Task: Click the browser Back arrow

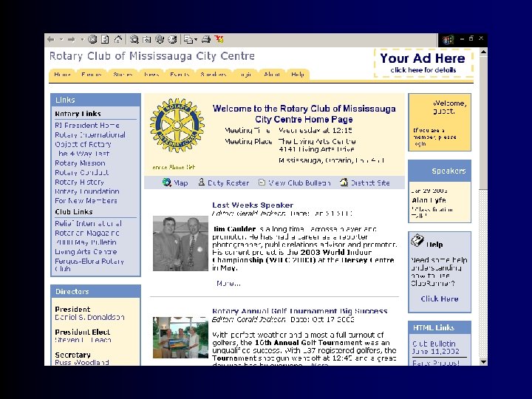Action: [x=51, y=40]
